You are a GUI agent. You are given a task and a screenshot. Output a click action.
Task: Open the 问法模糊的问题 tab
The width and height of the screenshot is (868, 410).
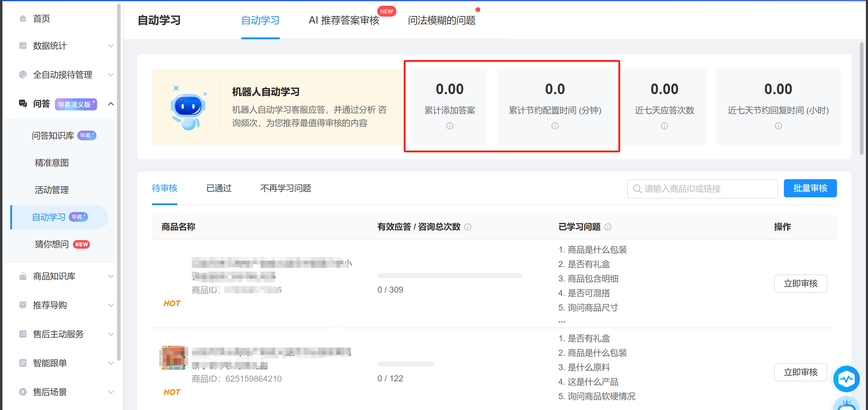(441, 20)
